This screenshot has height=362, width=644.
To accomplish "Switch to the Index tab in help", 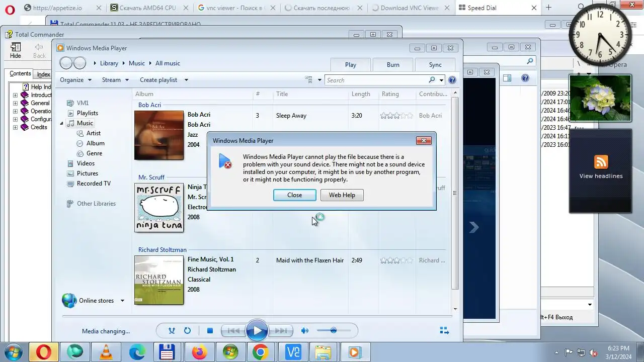I will click(43, 74).
